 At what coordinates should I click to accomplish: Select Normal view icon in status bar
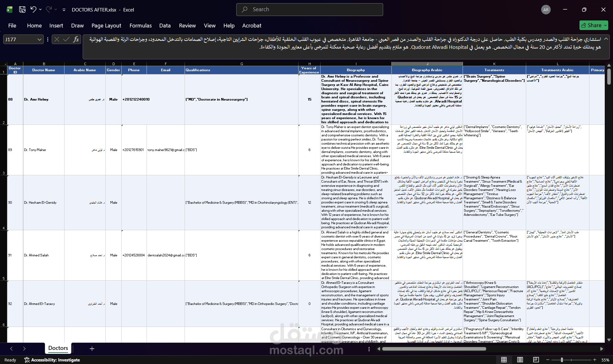click(x=504, y=360)
